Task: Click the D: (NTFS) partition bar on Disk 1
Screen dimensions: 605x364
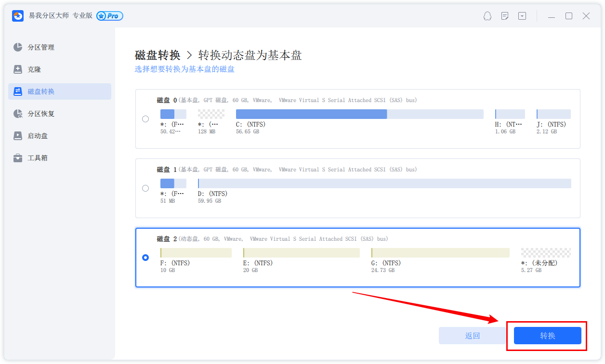Action: pos(384,183)
